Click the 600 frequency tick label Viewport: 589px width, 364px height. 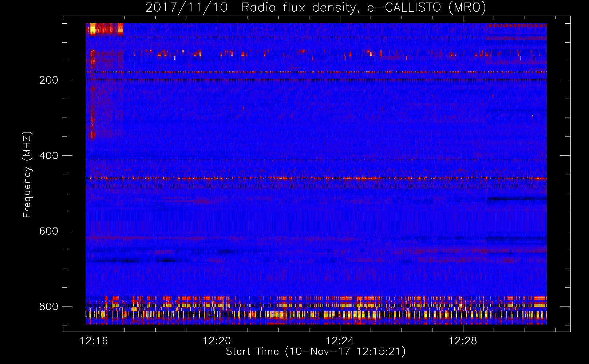[49, 232]
